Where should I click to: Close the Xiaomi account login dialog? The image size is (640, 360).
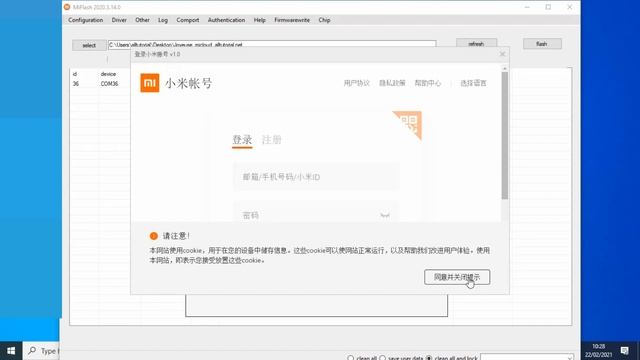[502, 54]
